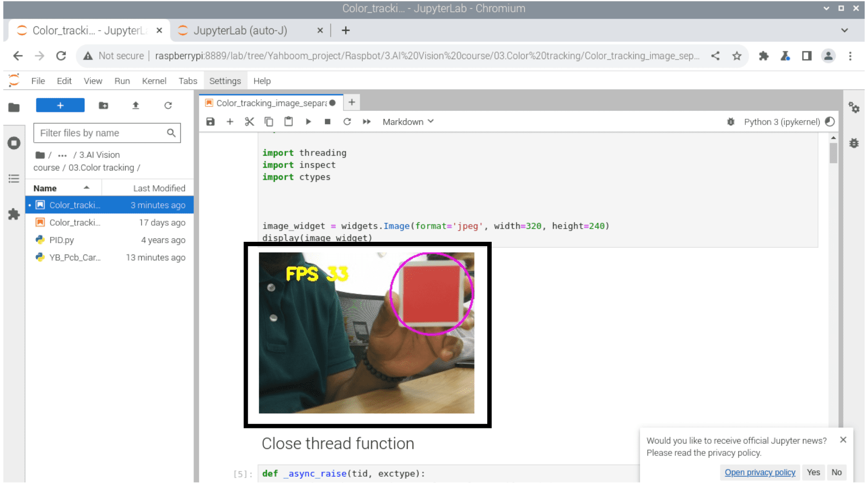Refresh the file browser listing

click(x=168, y=105)
